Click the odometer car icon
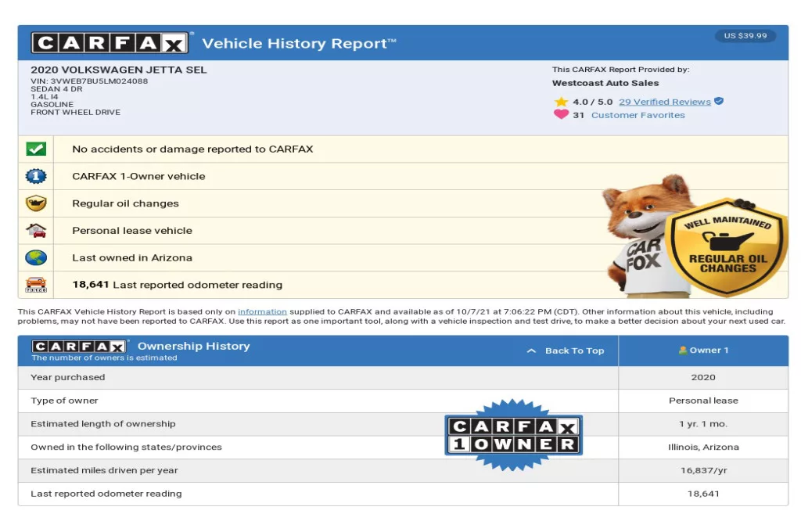Screen dimensions: 801x532 36,285
